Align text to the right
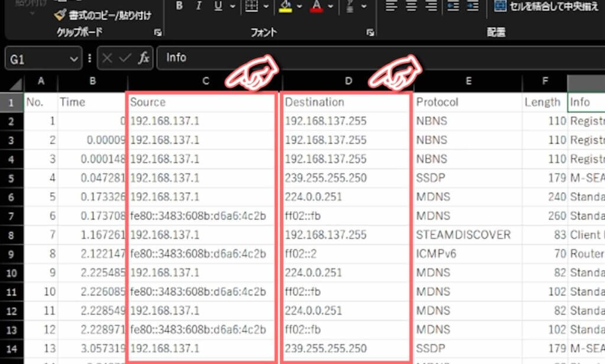Image resolution: width=605 pixels, height=364 pixels. pyautogui.click(x=431, y=6)
